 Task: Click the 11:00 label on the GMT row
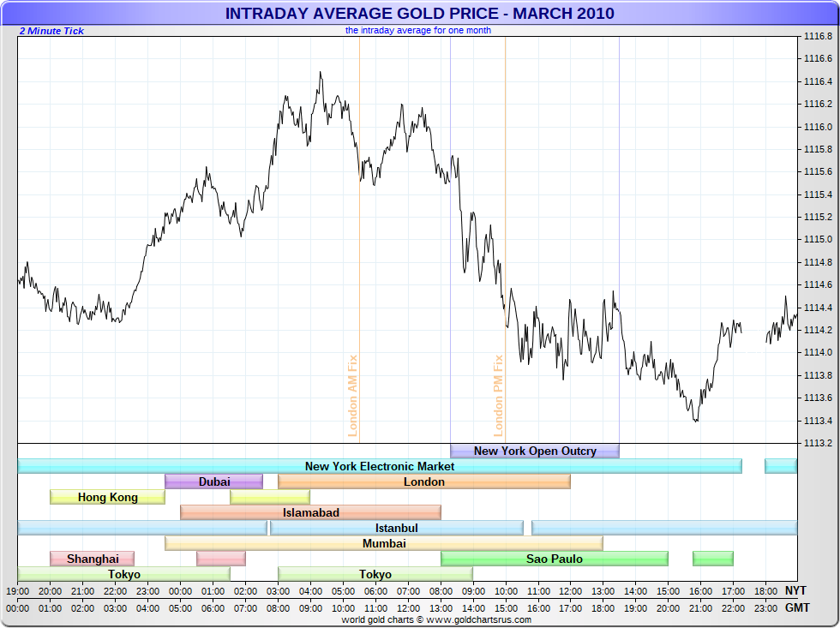375,609
